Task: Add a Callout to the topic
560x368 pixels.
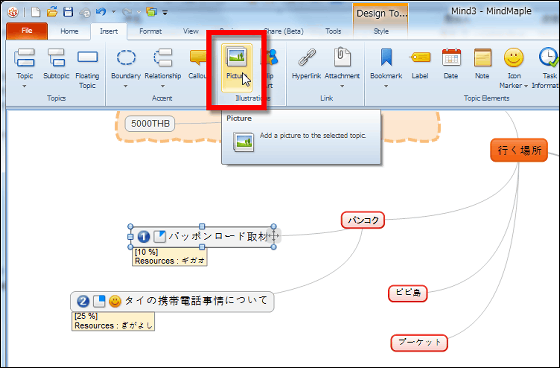Action: [198, 64]
